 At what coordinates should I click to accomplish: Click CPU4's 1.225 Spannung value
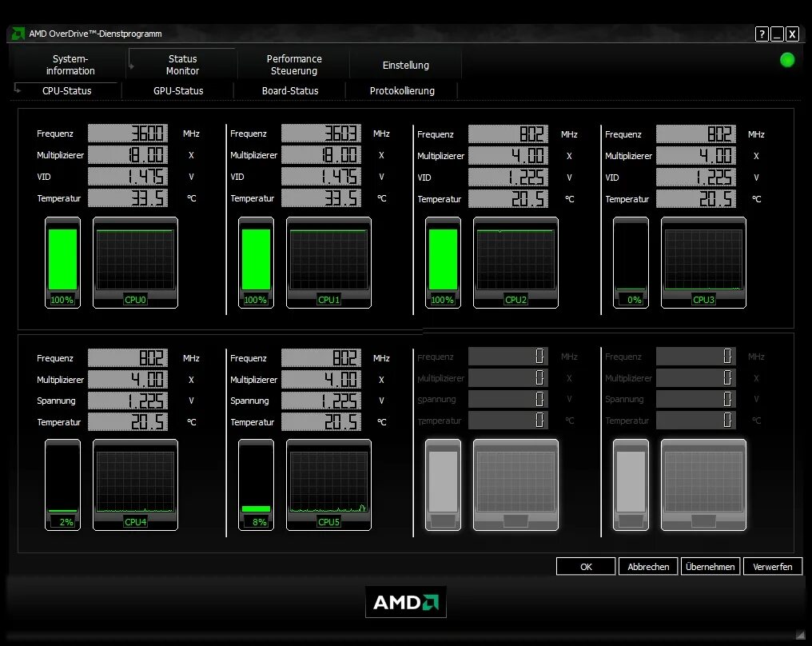pyautogui.click(x=128, y=401)
